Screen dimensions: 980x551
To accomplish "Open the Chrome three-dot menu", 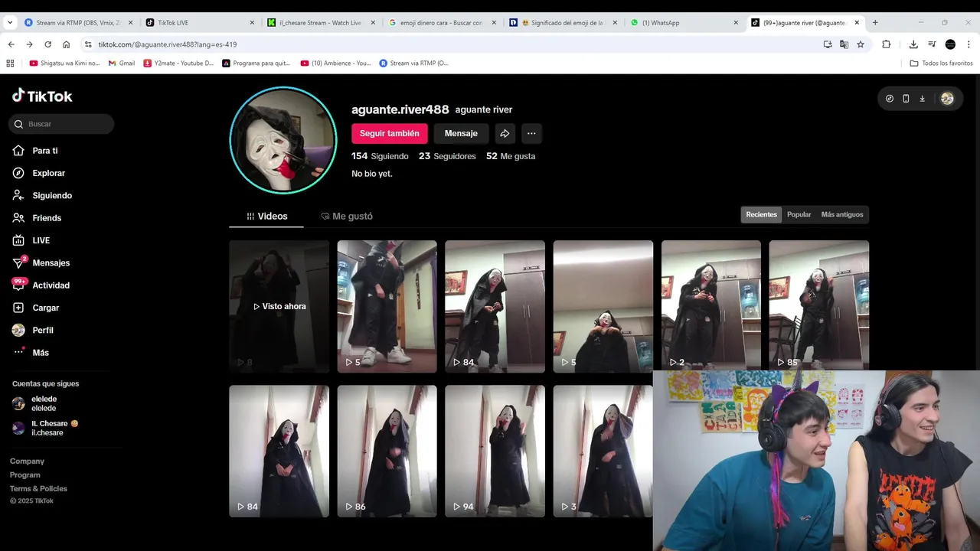I will click(x=969, y=44).
